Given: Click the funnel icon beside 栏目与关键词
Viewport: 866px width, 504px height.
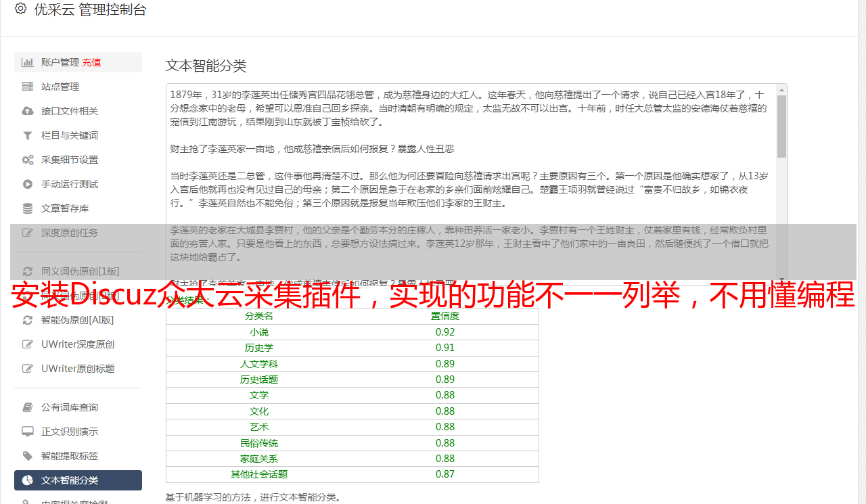Looking at the screenshot, I should tap(28, 135).
